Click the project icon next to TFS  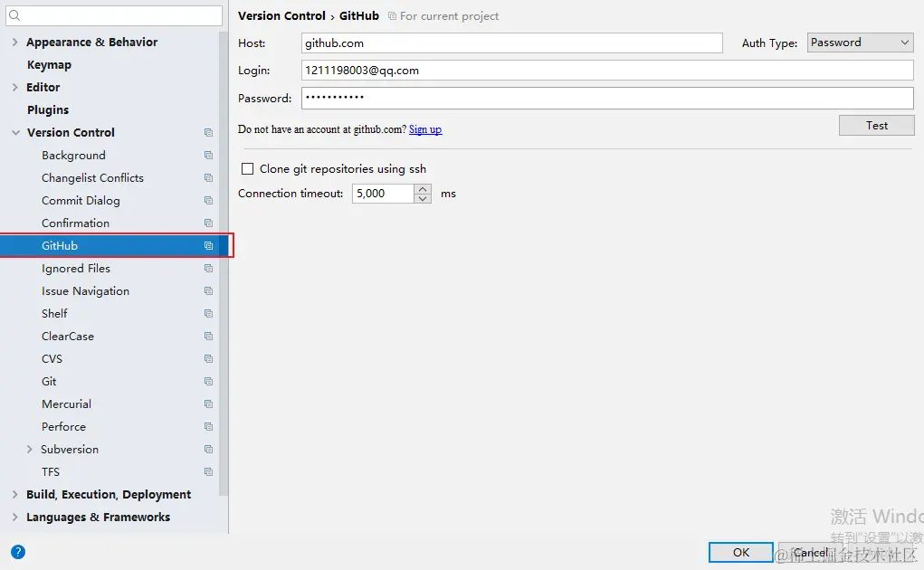208,471
